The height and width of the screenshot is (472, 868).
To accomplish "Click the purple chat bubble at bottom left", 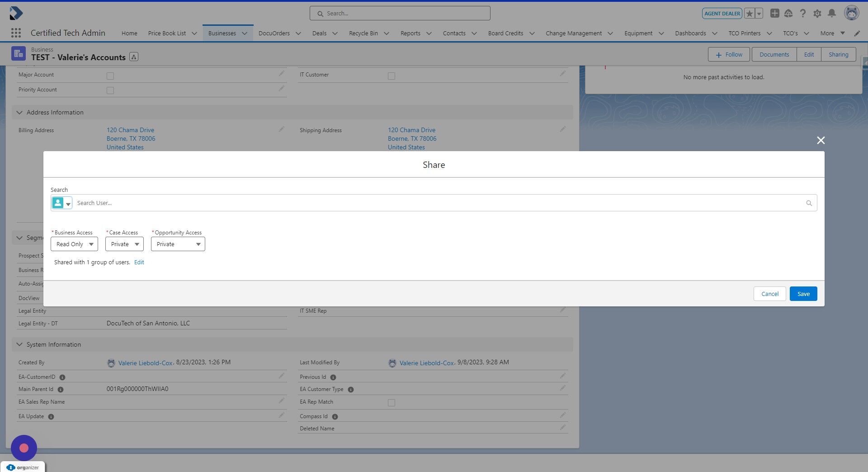I will click(24, 448).
